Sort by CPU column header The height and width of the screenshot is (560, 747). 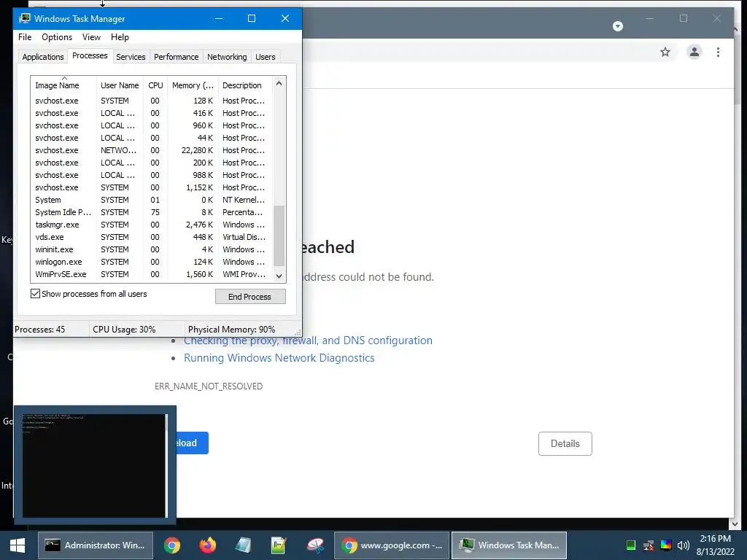155,85
